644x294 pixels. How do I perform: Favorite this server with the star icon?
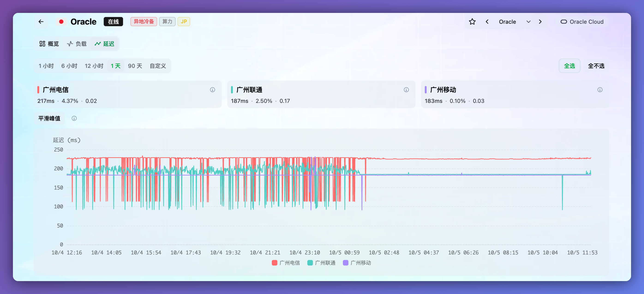point(472,22)
